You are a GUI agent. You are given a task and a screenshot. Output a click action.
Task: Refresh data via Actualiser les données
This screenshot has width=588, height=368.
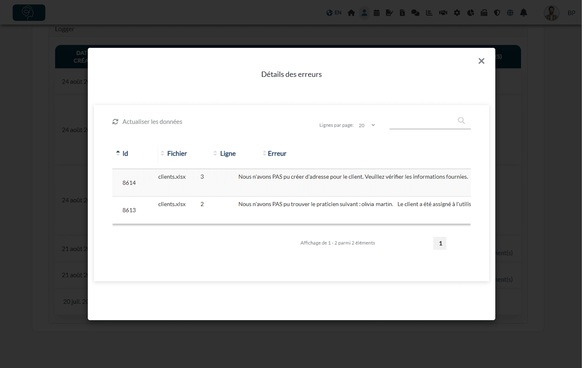click(x=147, y=122)
